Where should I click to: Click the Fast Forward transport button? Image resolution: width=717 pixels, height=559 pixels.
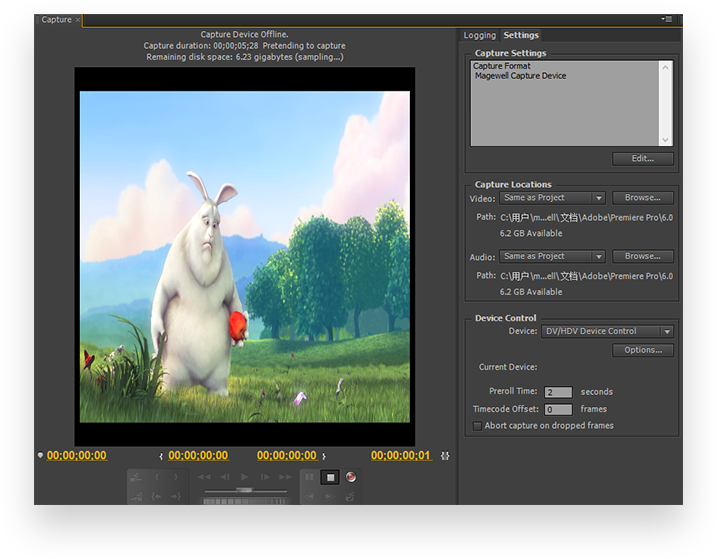[285, 477]
